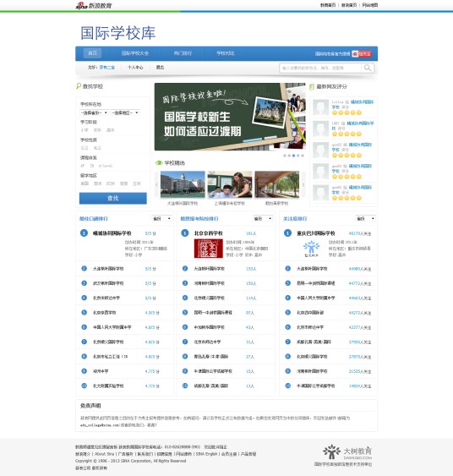Screen dimensions: 453x476
Task: Open the 国际学校新生 chalkboard banner
Action: (x=230, y=117)
